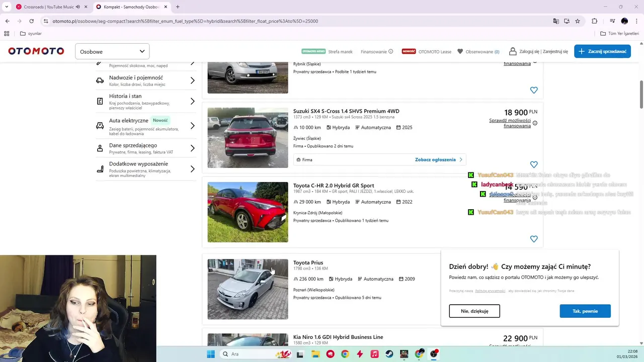
Task: Expand Dane sprzedającego filter
Action: pyautogui.click(x=145, y=148)
